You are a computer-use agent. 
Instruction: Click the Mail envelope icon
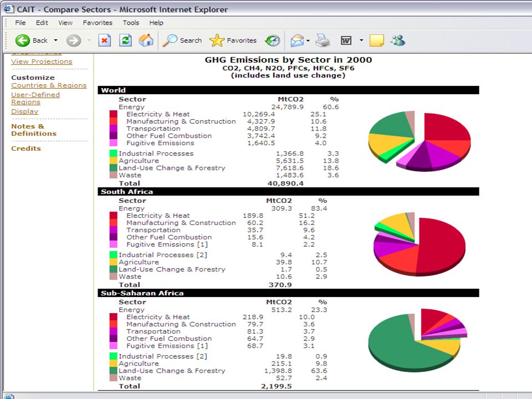[x=297, y=40]
